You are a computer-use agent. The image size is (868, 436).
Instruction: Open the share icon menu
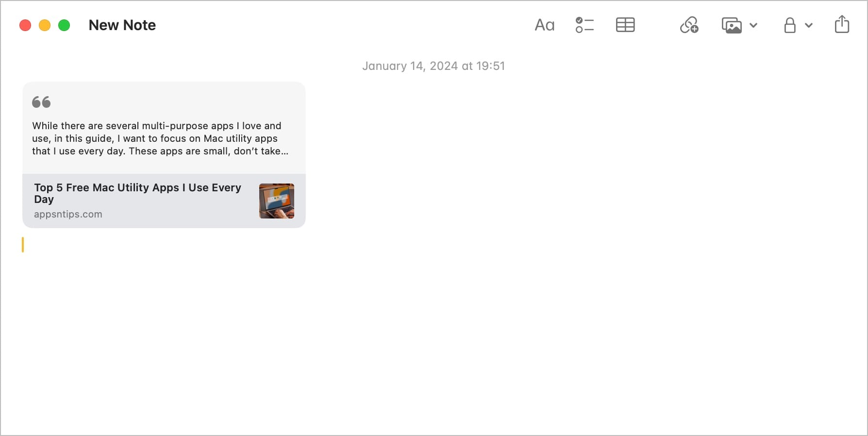coord(842,24)
